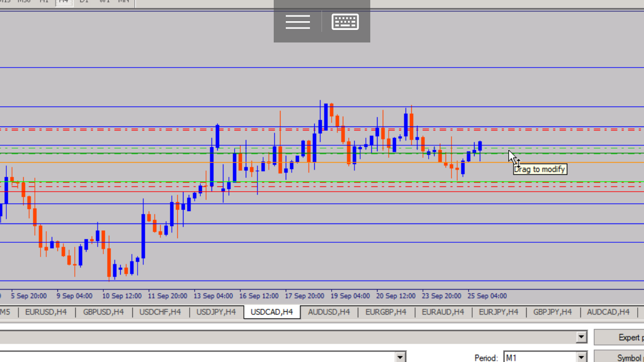Open the expert advisor selection dropdown arrow
This screenshot has height=362, width=644.
[x=582, y=337]
